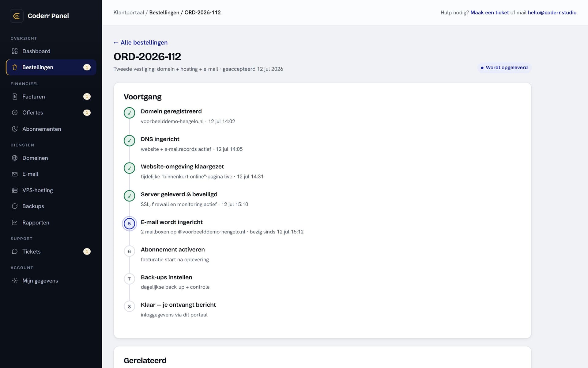Open the Tickets menu item
This screenshot has height=368, width=588.
click(51, 251)
